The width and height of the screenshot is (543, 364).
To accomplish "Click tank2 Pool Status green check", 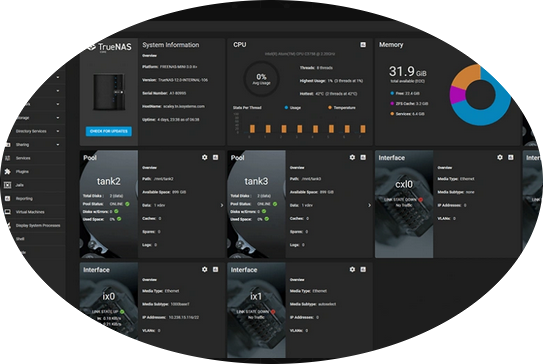I will click(x=127, y=204).
